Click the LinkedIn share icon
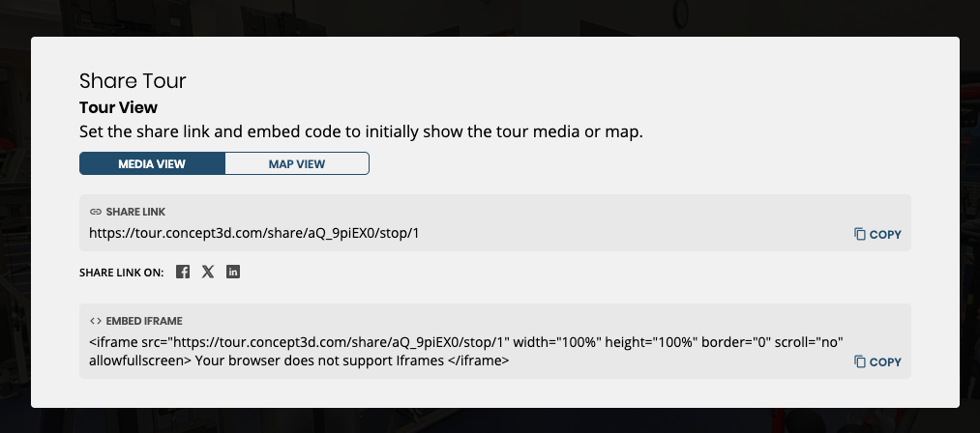 click(x=233, y=272)
